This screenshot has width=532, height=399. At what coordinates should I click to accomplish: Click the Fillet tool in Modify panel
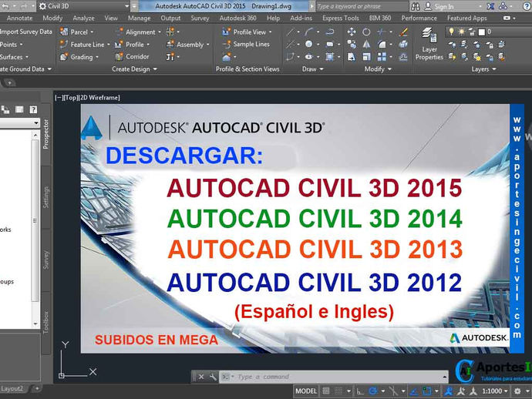[382, 44]
